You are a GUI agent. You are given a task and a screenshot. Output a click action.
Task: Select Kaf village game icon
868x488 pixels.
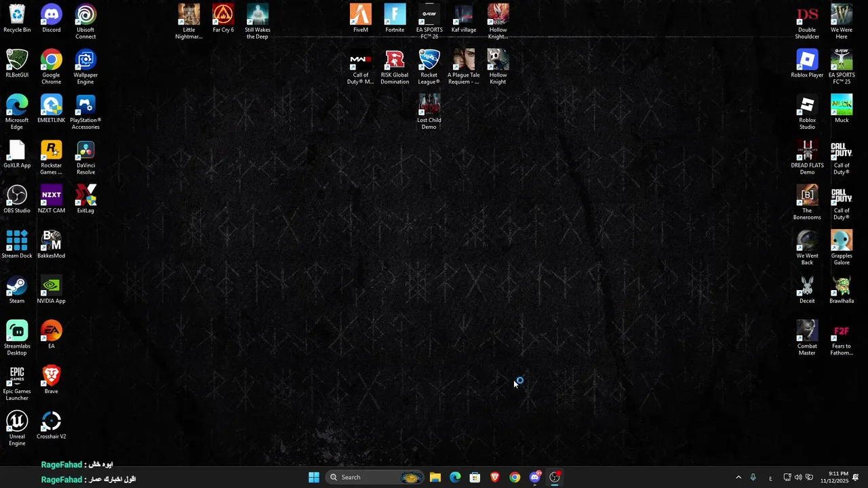464,19
